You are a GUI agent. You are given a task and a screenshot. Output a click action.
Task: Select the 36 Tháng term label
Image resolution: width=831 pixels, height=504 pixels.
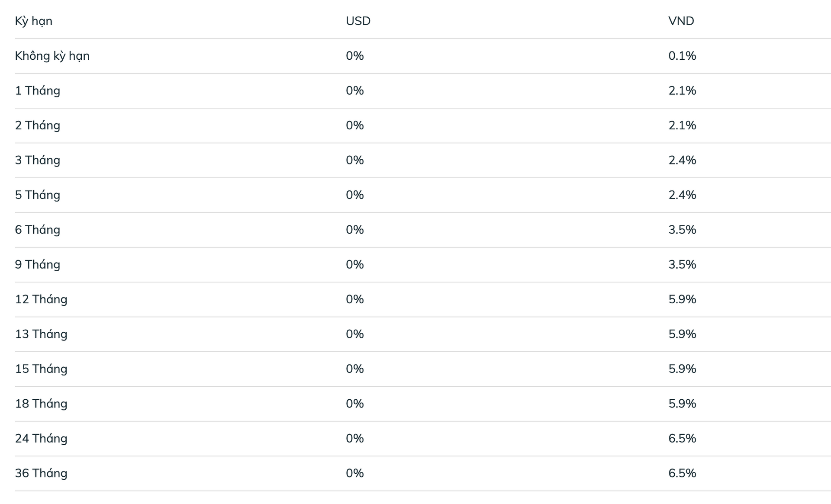[41, 473]
